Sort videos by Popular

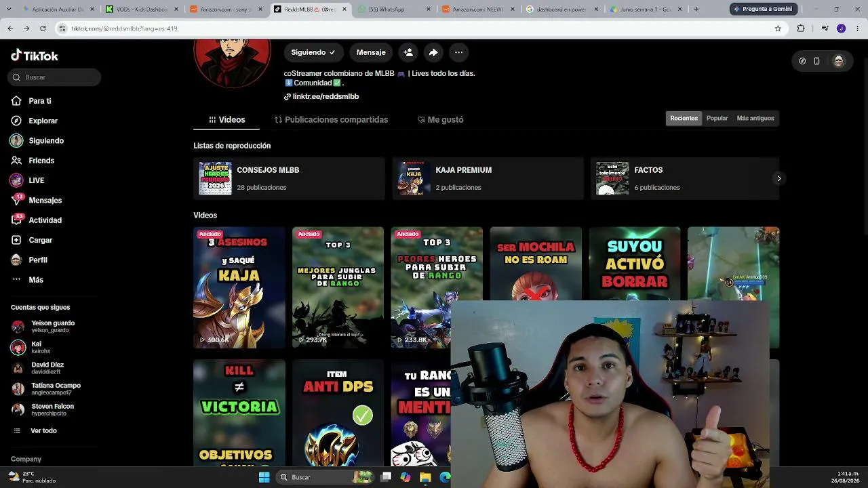tap(717, 118)
